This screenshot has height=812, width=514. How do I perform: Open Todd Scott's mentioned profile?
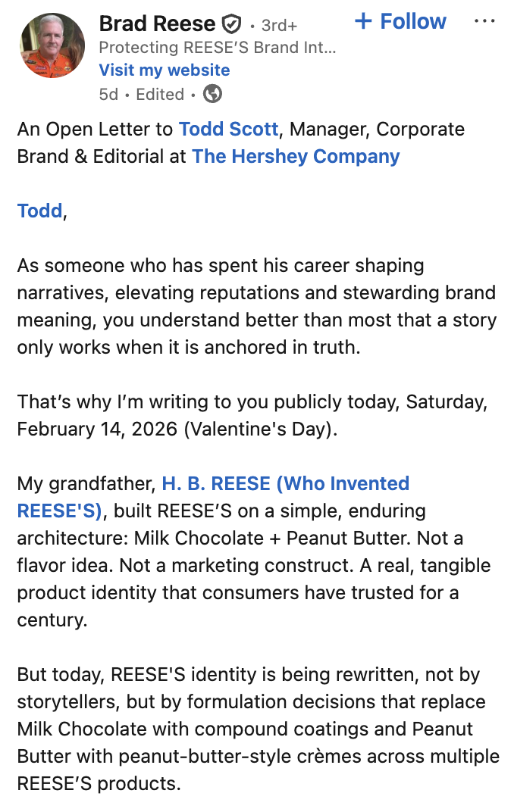click(228, 129)
